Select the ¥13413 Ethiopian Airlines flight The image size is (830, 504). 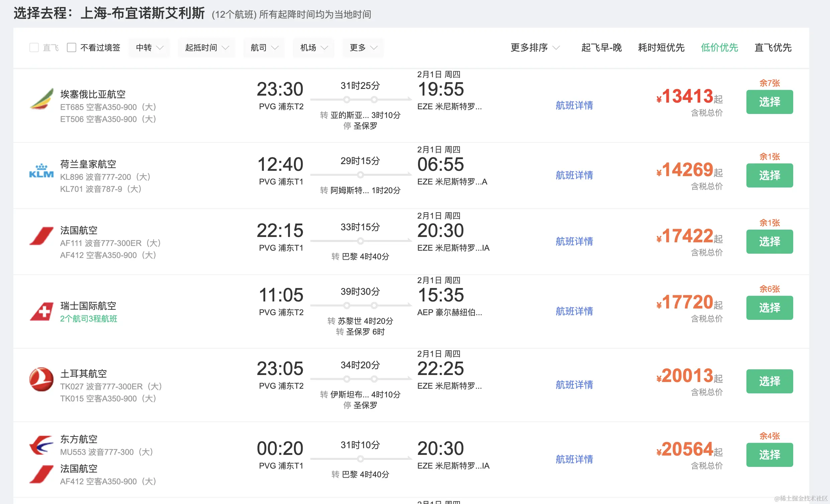coord(769,102)
